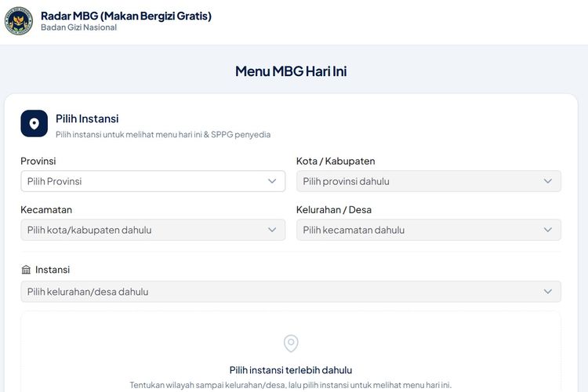Click the outlined pin icon above 'Pilih instansi terlebih dahulu'

click(291, 343)
